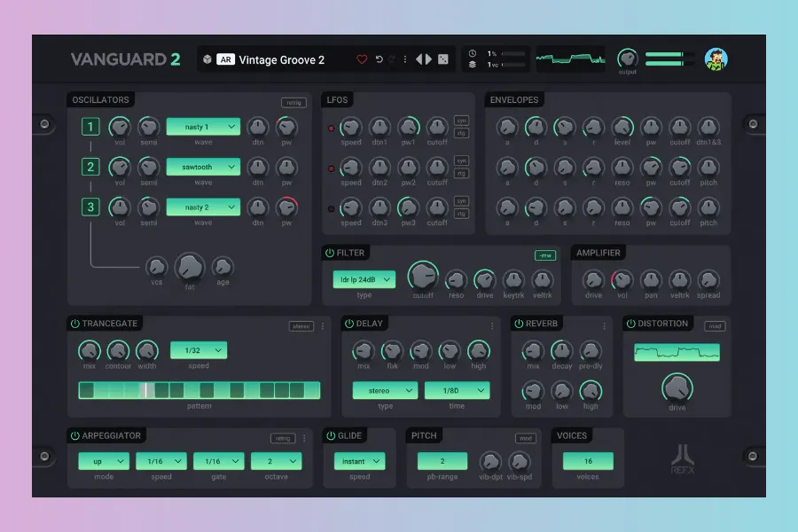Disable the Reverb section power switch

tap(518, 324)
